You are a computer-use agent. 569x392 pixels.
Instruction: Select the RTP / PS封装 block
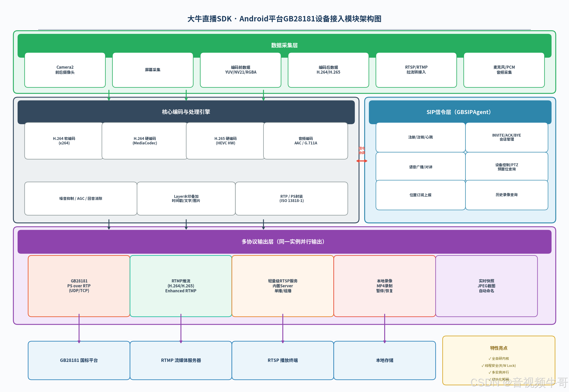click(291, 198)
